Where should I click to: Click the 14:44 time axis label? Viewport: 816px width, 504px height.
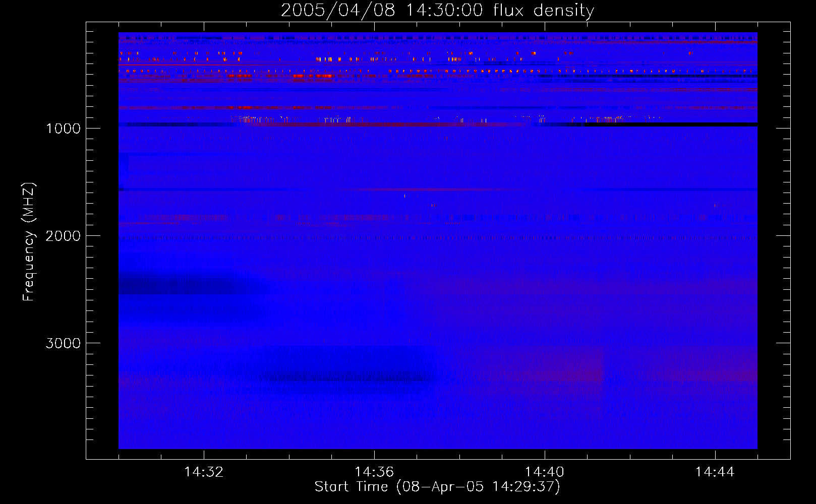[x=715, y=472]
